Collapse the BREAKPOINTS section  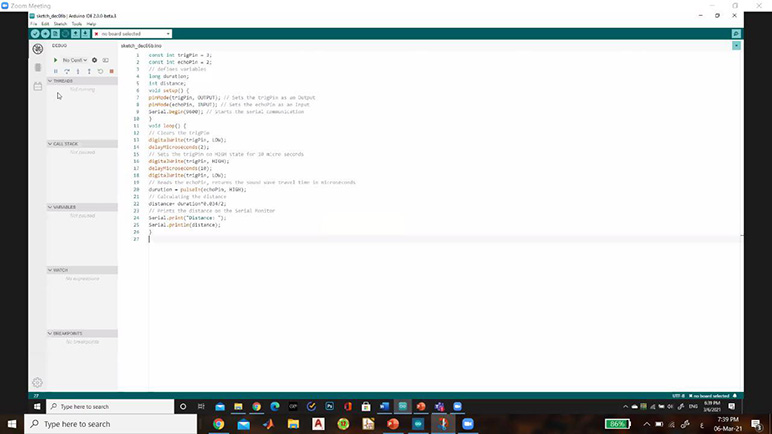[x=82, y=333]
